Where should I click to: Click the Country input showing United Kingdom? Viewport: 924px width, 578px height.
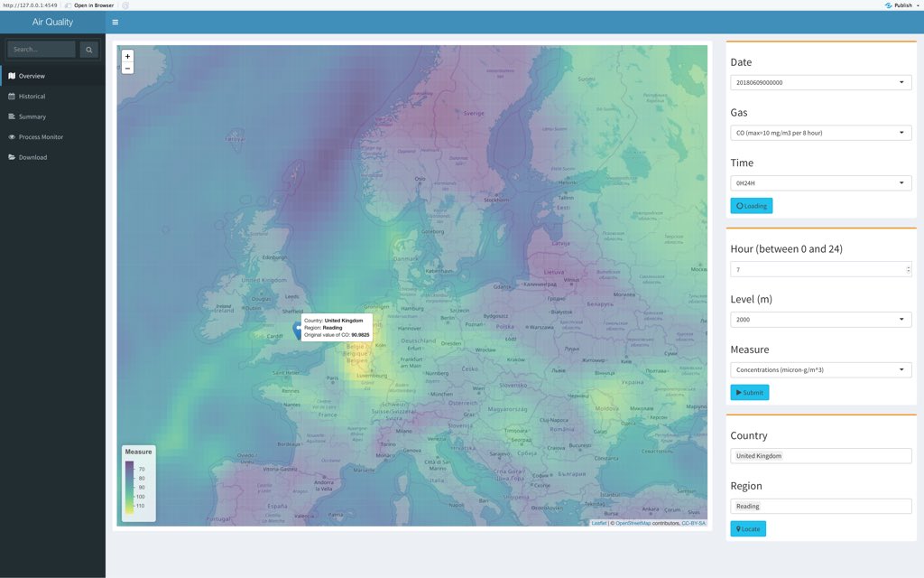820,456
